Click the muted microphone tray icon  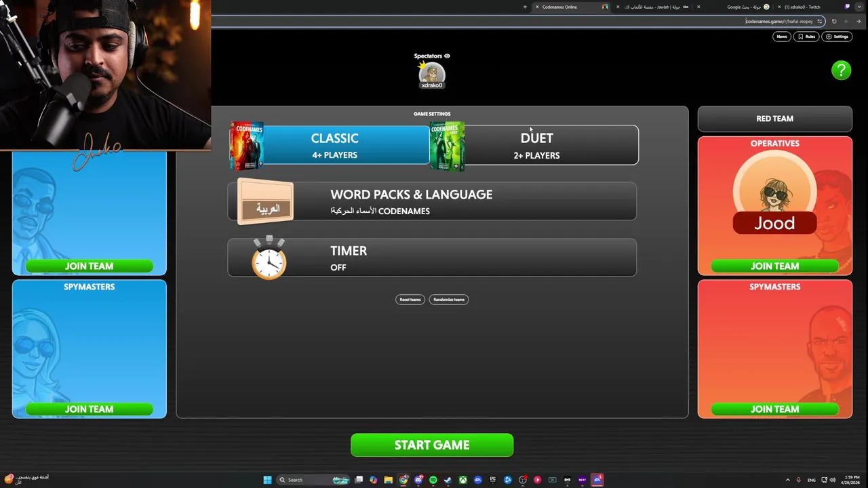tap(799, 480)
